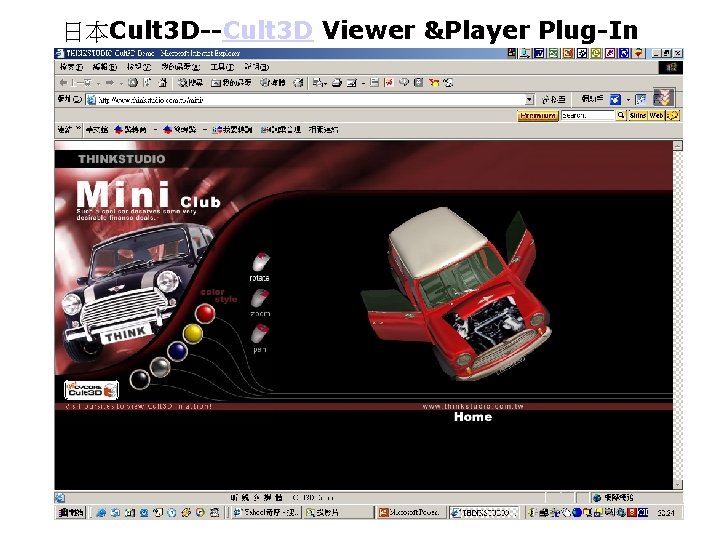The height and width of the screenshot is (540, 720).
Task: Click the Internet Explorer quick launch icon
Action: [x=101, y=512]
